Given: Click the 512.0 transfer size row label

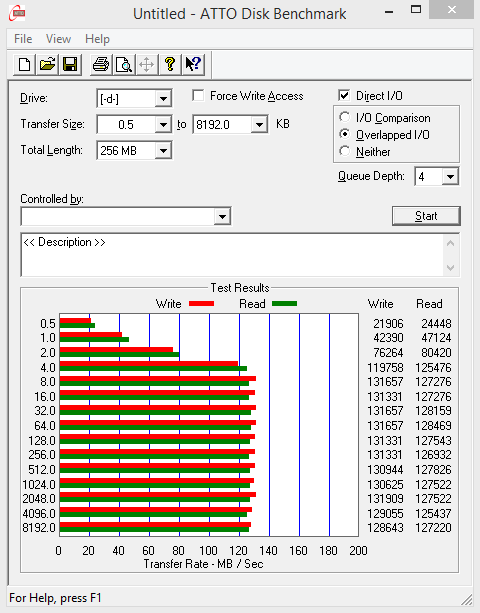Looking at the screenshot, I should (x=42, y=470).
